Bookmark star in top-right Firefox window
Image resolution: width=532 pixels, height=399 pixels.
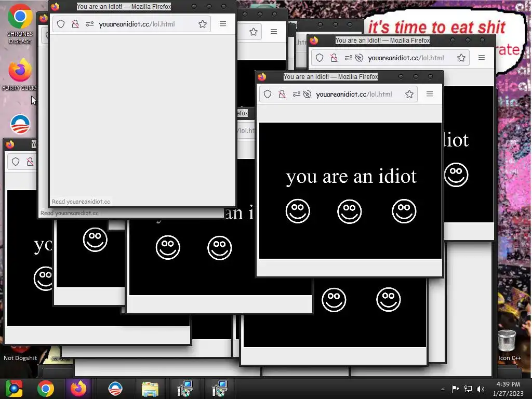pos(461,58)
